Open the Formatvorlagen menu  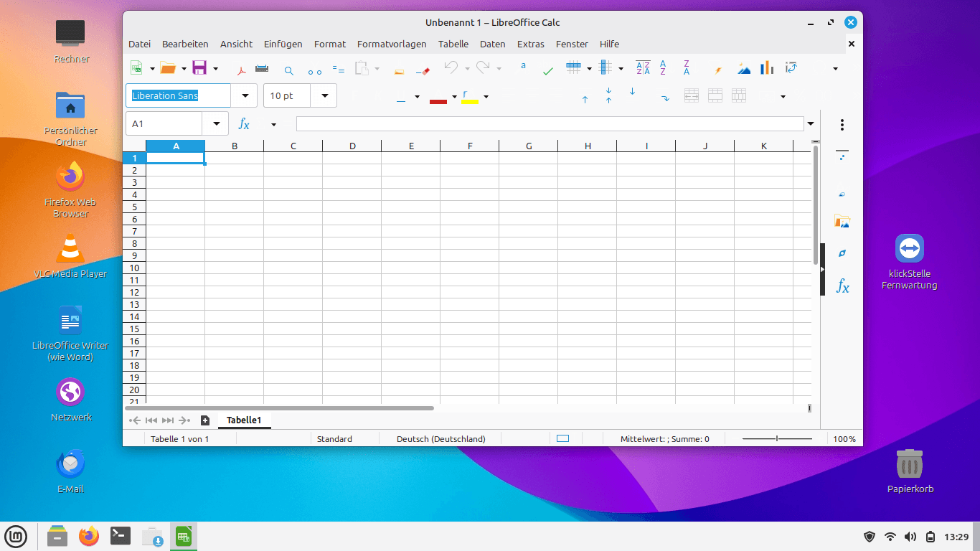392,44
